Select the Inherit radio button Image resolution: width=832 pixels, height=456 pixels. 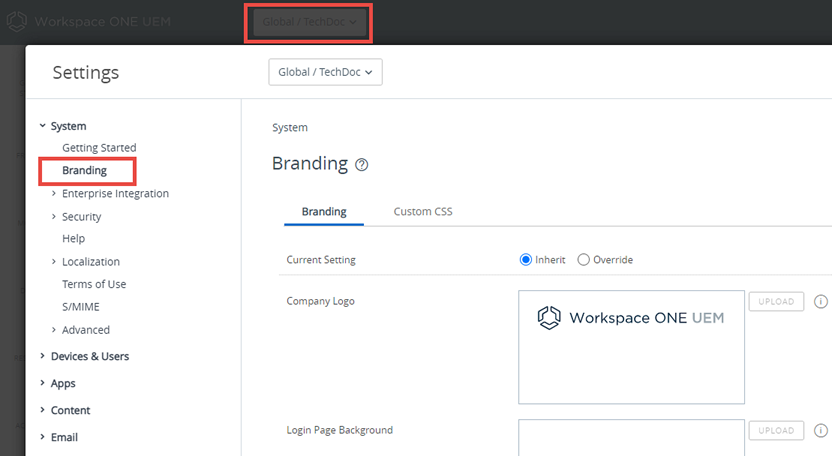525,260
